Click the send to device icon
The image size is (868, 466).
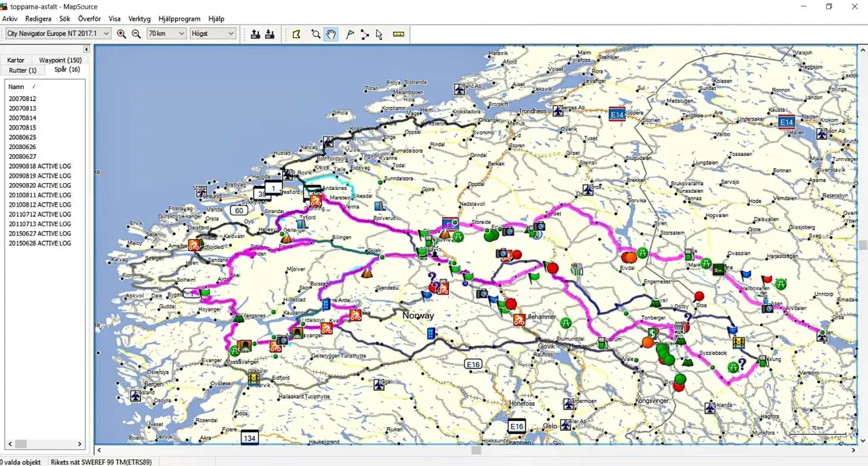point(255,34)
